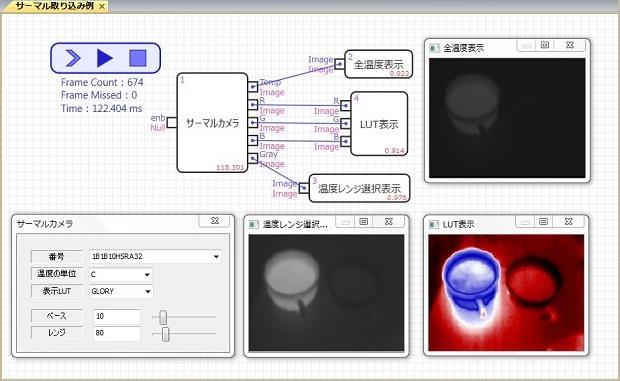Click the ベース label
Screen dimensions: 620x381
pos(57,316)
